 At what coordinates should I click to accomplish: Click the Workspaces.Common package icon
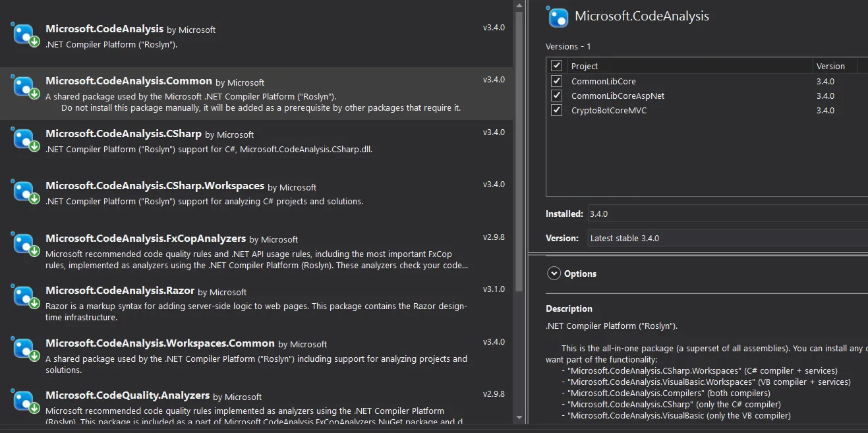pos(24,349)
